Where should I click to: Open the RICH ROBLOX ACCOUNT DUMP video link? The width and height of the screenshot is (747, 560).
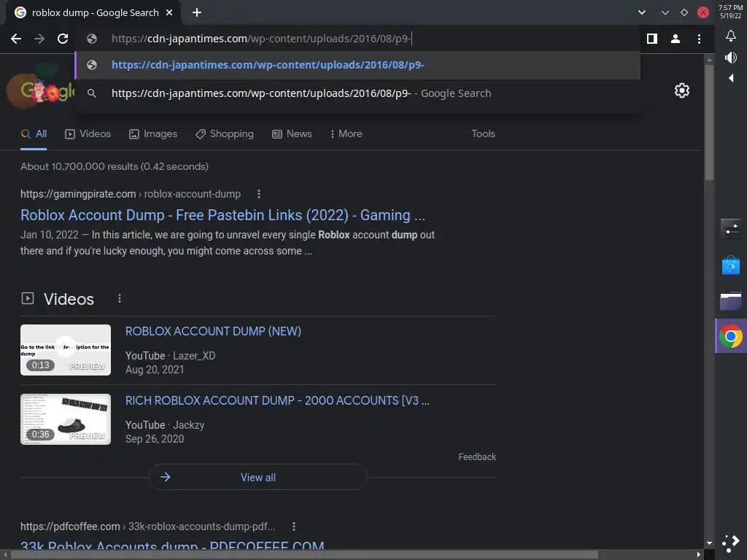click(x=277, y=401)
